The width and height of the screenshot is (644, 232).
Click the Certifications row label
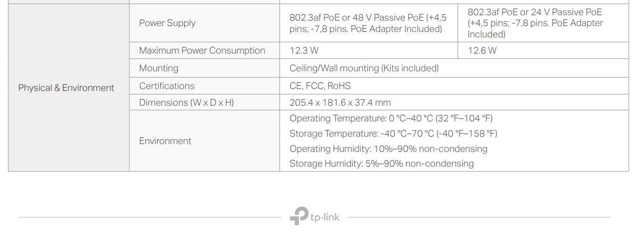[x=167, y=86]
